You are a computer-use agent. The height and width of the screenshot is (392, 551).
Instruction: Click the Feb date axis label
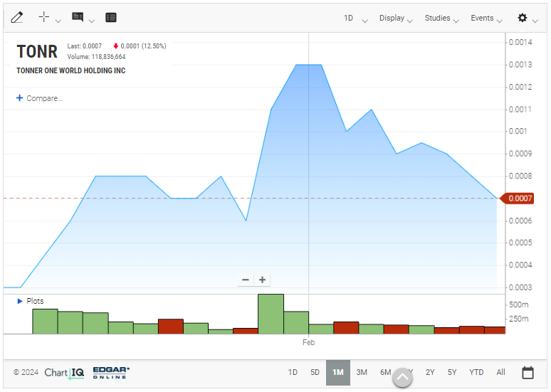(308, 342)
